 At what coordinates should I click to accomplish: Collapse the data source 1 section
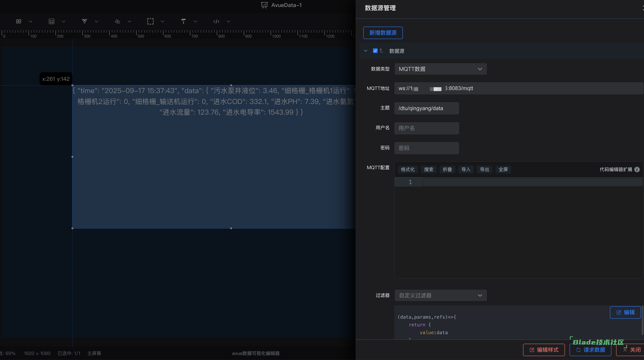click(365, 51)
